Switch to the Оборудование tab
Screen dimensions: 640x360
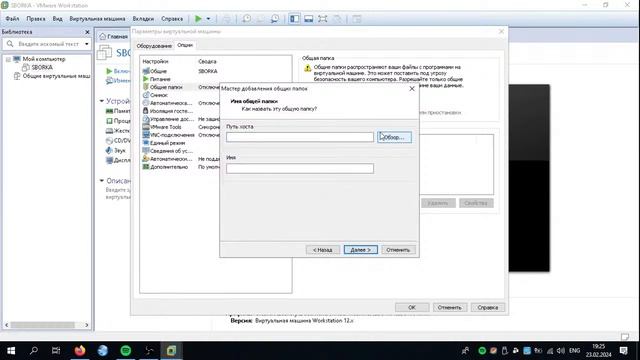(154, 46)
